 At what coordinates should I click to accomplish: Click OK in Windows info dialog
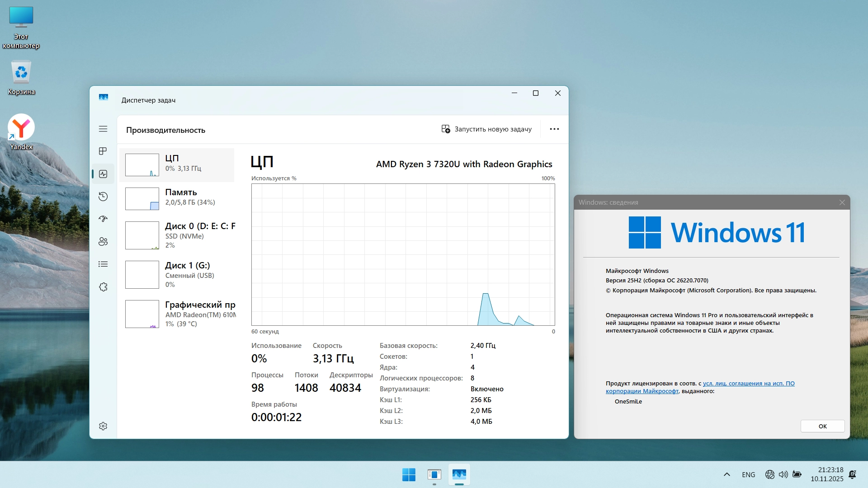click(x=822, y=426)
